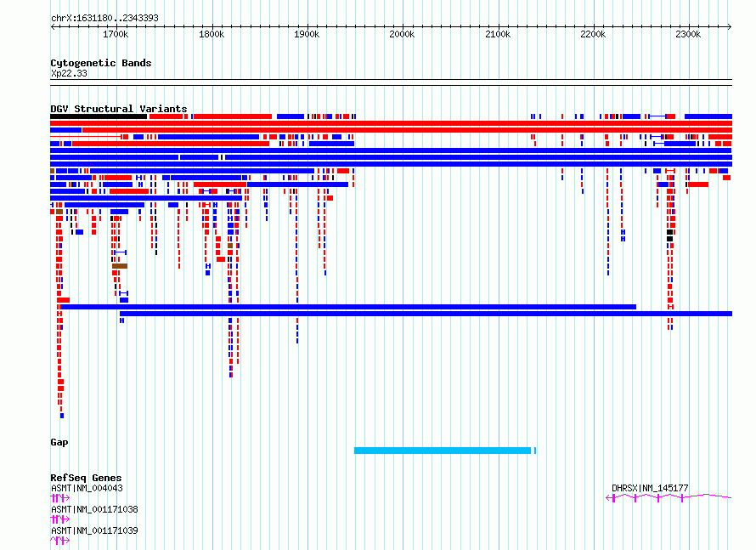Click the 1800k ruler label
This screenshot has width=756, height=550.
[212, 34]
